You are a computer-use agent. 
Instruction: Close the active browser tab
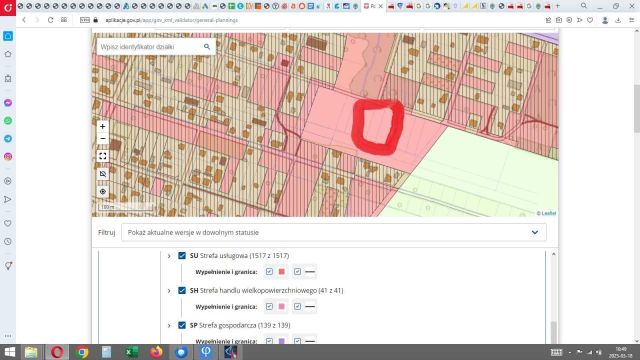coord(380,6)
